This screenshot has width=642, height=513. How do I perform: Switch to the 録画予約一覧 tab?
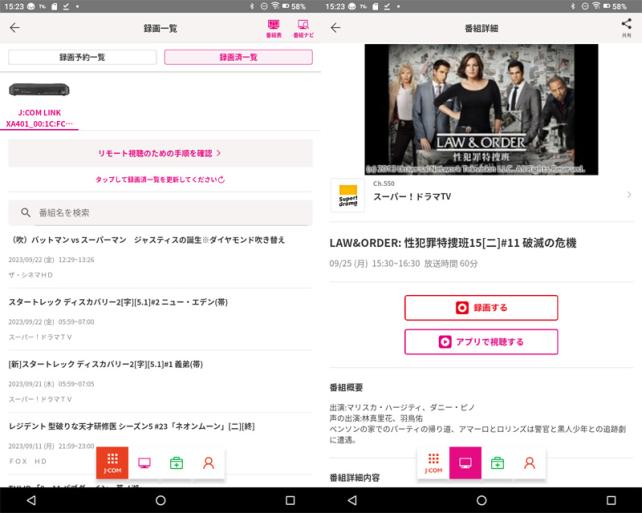coord(82,57)
